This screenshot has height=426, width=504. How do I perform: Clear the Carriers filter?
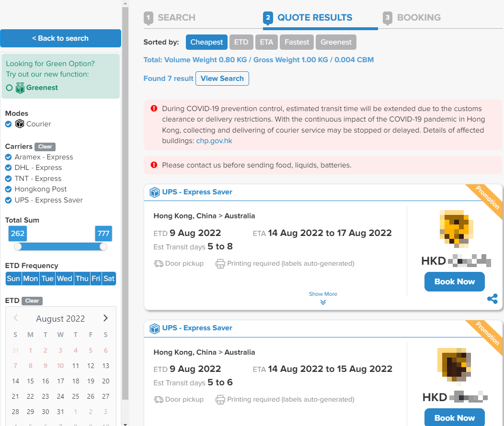coord(45,147)
